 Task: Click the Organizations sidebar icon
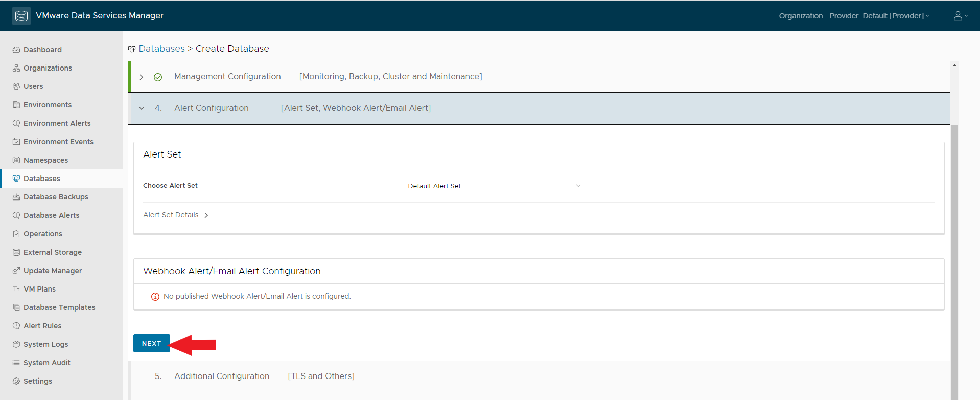pos(16,68)
